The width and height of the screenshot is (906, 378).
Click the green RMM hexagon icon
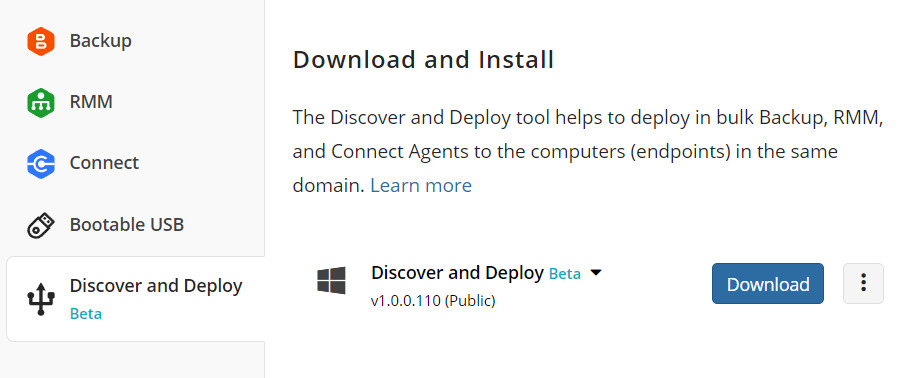(41, 103)
